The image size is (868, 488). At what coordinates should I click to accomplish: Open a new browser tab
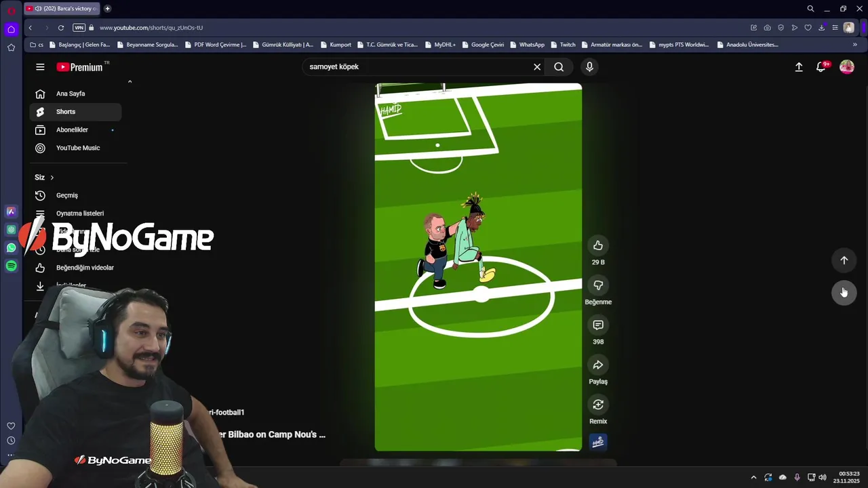(107, 9)
